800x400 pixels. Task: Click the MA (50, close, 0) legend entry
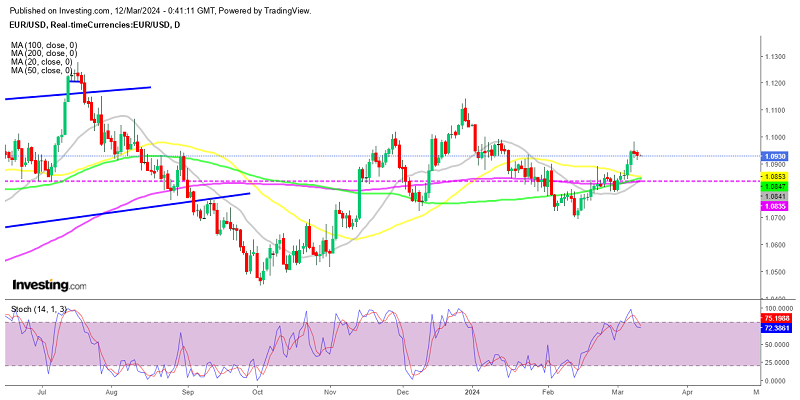pyautogui.click(x=38, y=70)
